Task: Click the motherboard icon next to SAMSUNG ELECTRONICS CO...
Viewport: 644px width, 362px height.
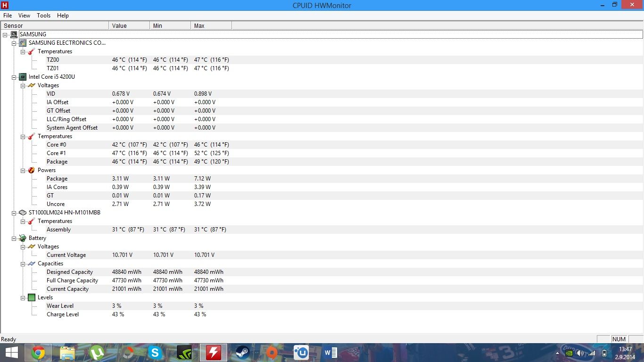Action: tap(23, 43)
